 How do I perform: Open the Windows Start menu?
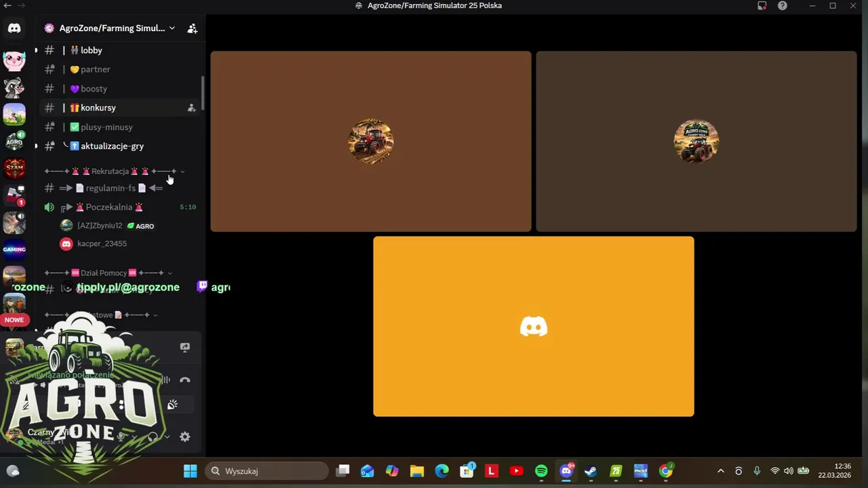tap(190, 471)
